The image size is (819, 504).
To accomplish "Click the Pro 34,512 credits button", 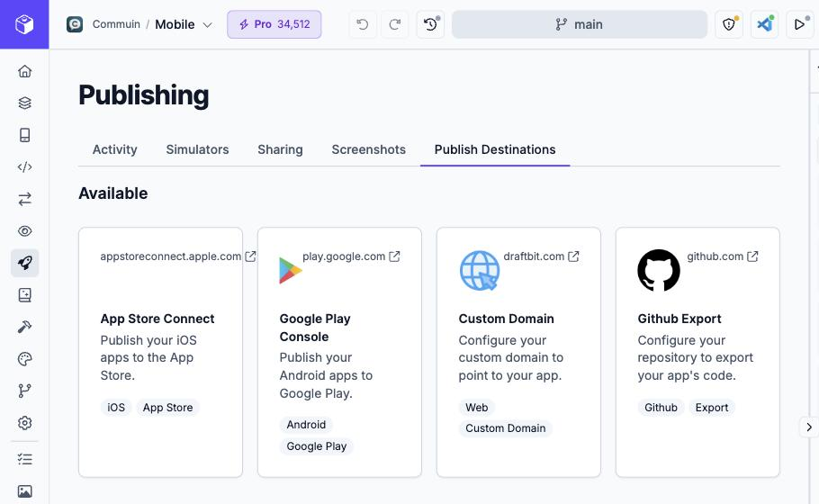I will click(274, 24).
